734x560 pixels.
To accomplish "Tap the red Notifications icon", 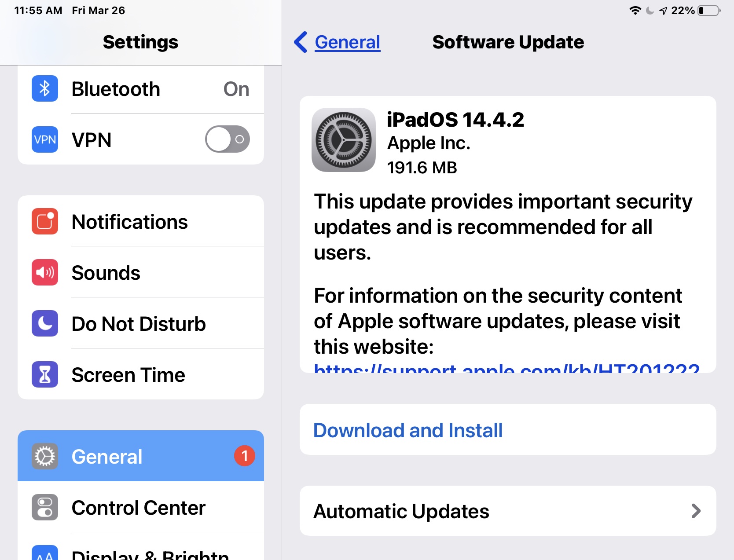I will point(45,221).
